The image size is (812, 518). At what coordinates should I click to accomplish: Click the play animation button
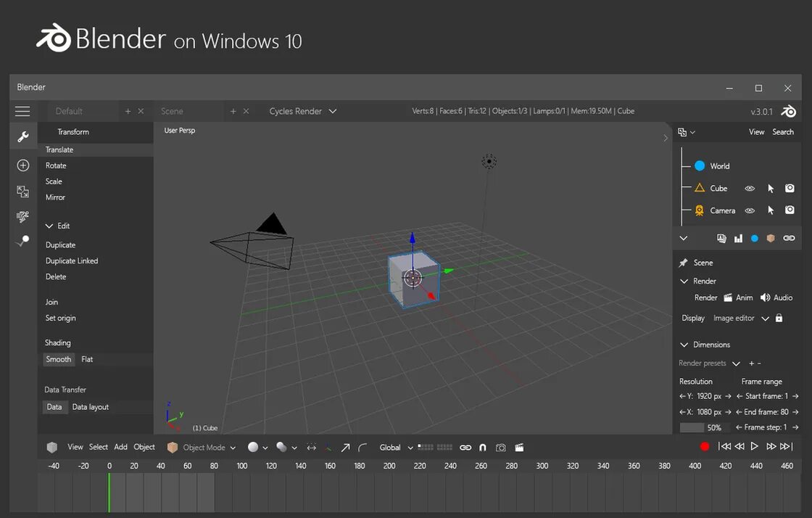click(755, 446)
